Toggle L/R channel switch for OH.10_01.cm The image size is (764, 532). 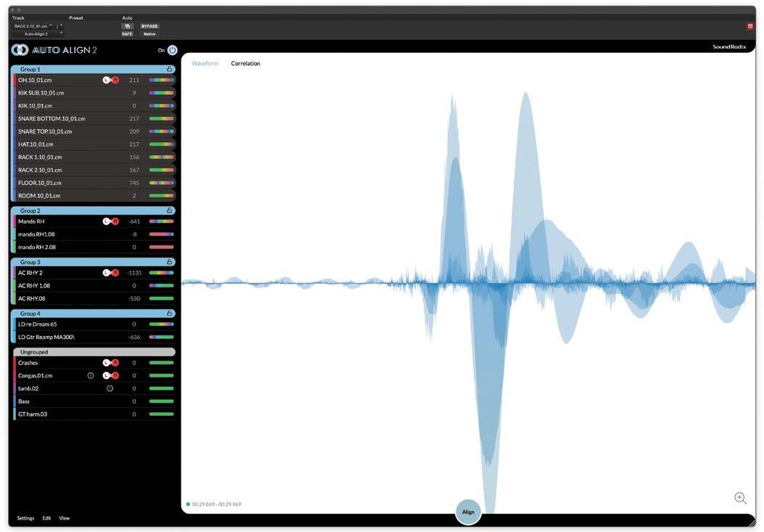[x=110, y=80]
